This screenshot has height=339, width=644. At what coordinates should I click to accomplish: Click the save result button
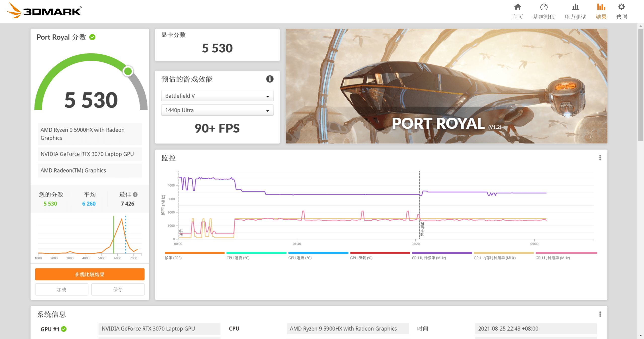click(118, 289)
